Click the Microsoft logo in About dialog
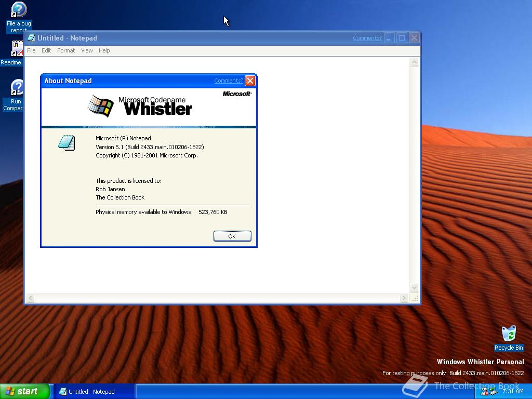This screenshot has width=532, height=399. (237, 94)
